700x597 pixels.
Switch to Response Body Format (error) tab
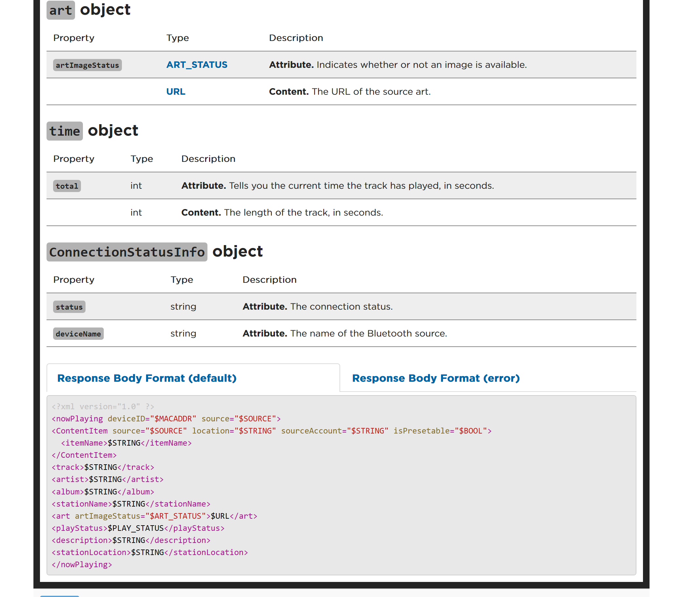(x=436, y=378)
